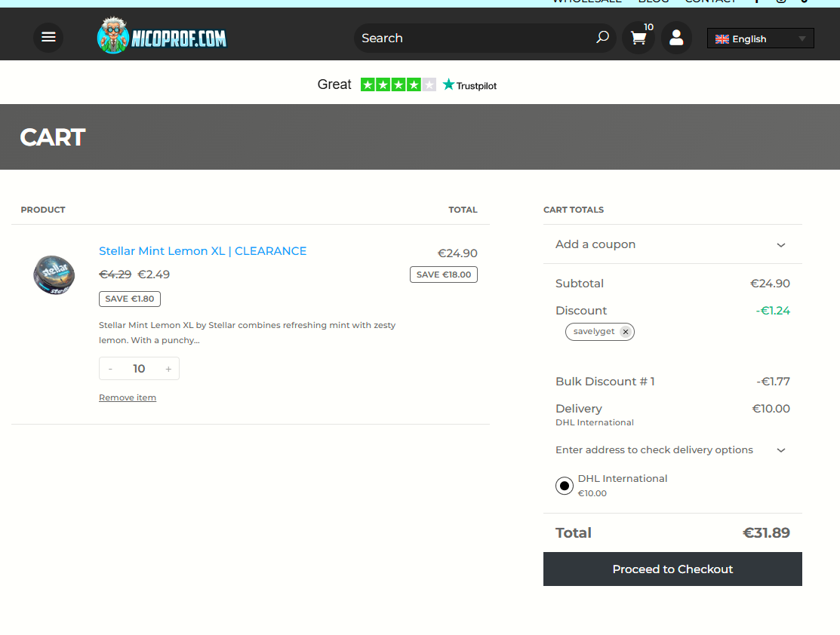Screen dimensions: 840x635
Task: Expand Add a coupon section
Action: tap(672, 244)
